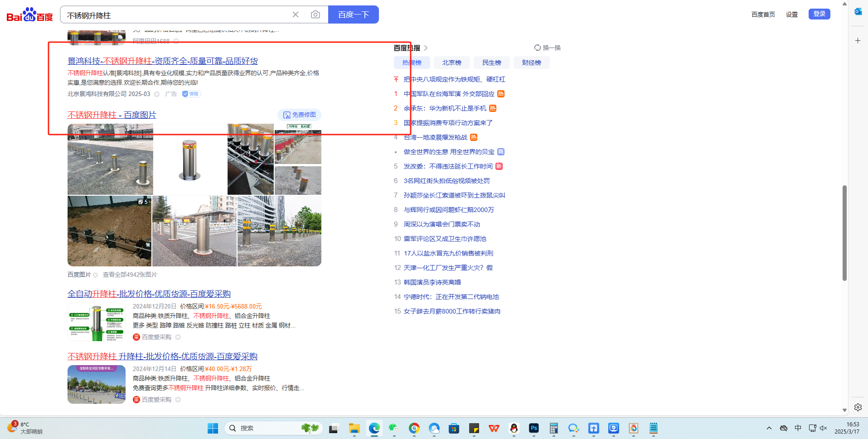Screen dimensions: 868x439
Task: Toggle the Chinese input method indicator
Action: [798, 428]
